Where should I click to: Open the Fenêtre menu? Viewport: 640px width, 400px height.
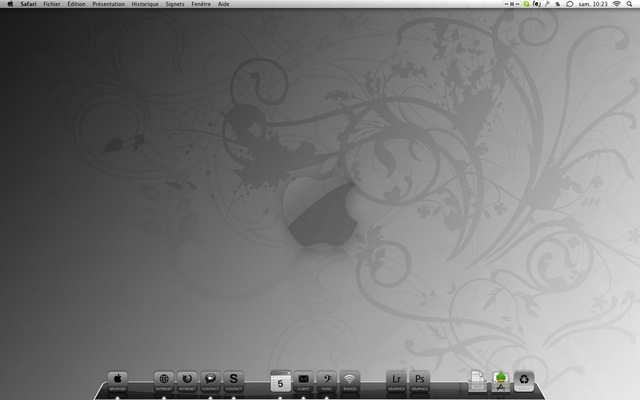pos(201,4)
